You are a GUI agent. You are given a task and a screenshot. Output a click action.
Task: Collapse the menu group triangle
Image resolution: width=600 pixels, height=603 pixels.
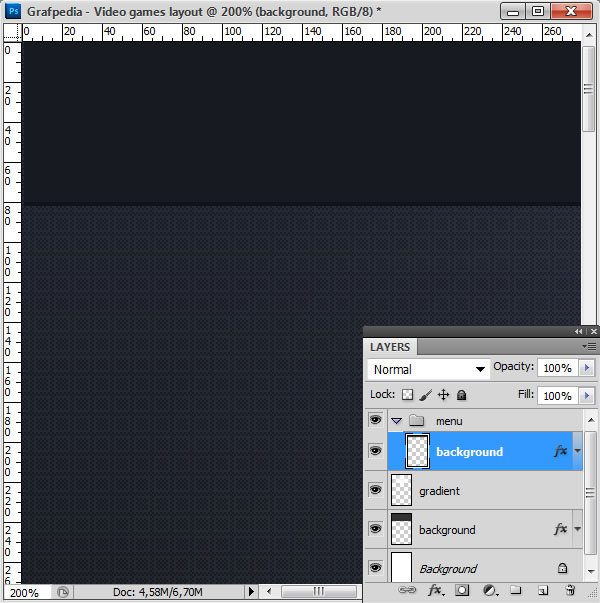[x=397, y=421]
